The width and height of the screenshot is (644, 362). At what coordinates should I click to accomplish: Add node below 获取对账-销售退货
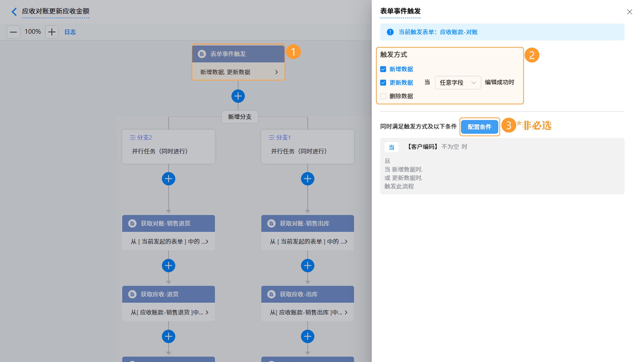pos(169,266)
